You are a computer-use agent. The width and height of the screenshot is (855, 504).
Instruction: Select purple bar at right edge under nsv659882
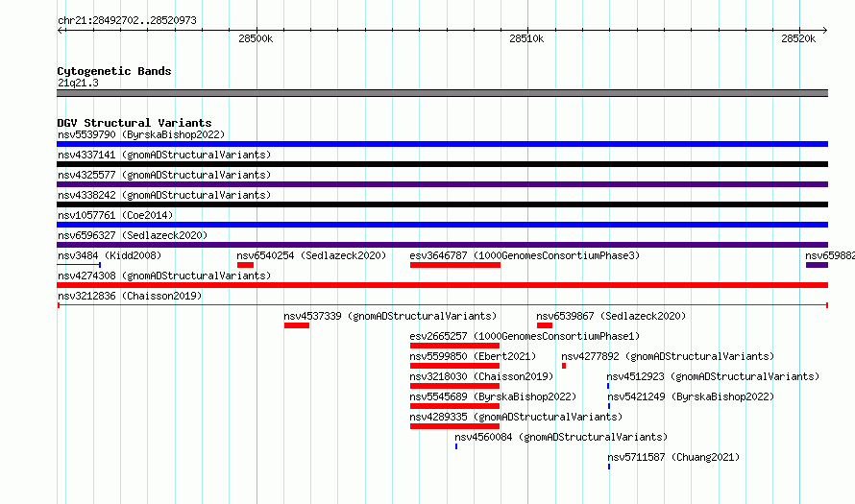817,265
